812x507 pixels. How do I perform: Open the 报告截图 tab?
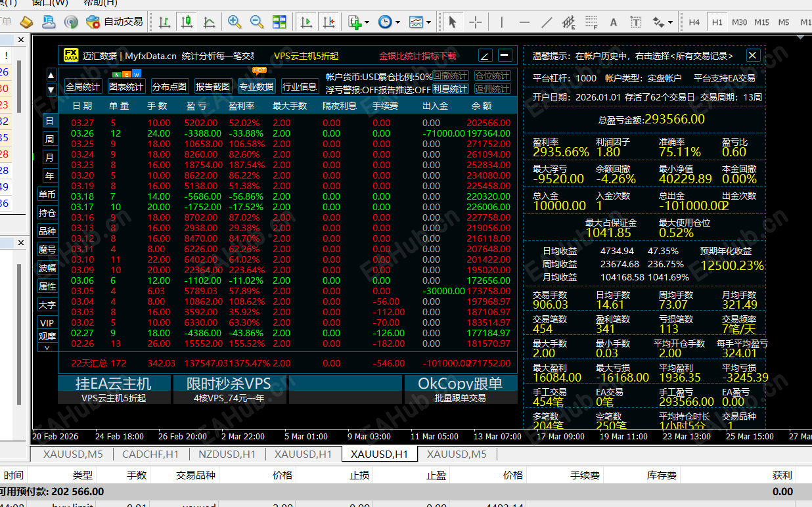point(213,86)
